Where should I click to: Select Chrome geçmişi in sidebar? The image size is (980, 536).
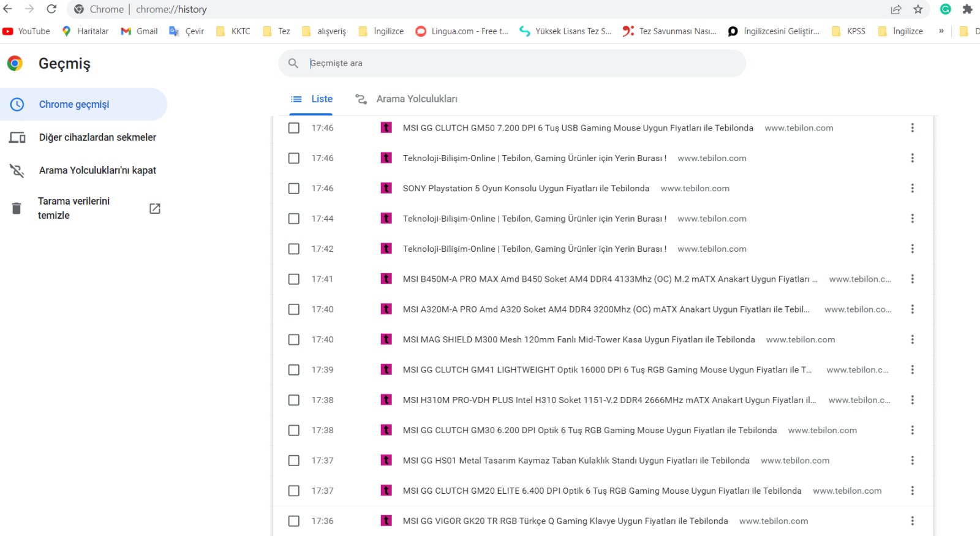point(83,104)
